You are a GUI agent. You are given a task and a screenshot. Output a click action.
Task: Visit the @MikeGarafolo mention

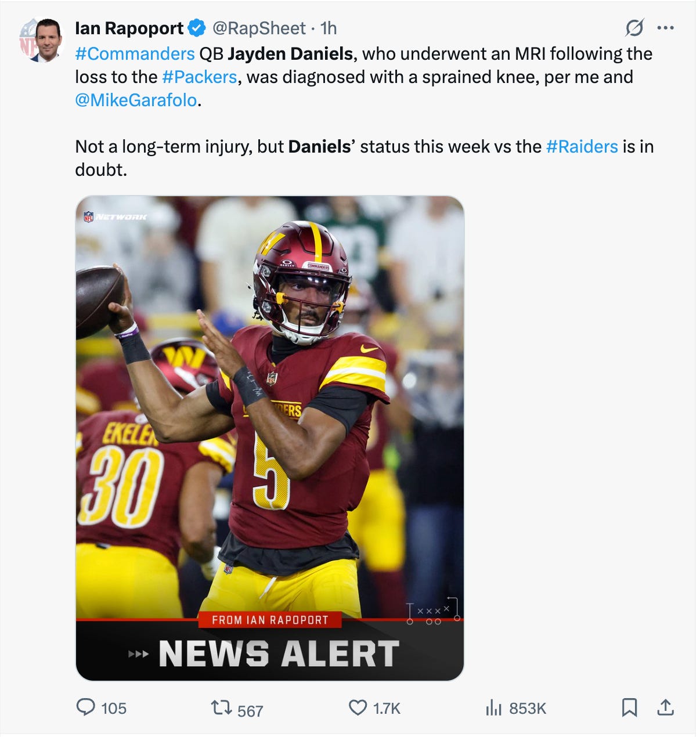[136, 100]
